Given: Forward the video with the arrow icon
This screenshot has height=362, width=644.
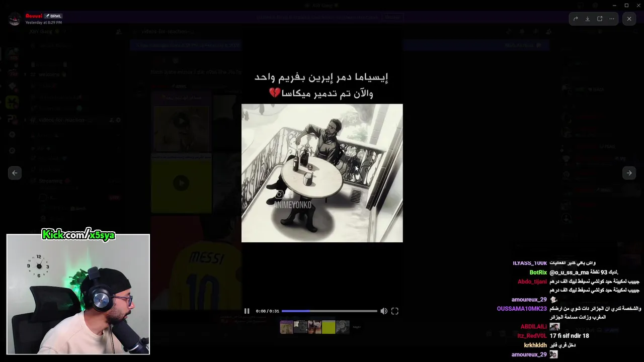Looking at the screenshot, I should pyautogui.click(x=576, y=19).
